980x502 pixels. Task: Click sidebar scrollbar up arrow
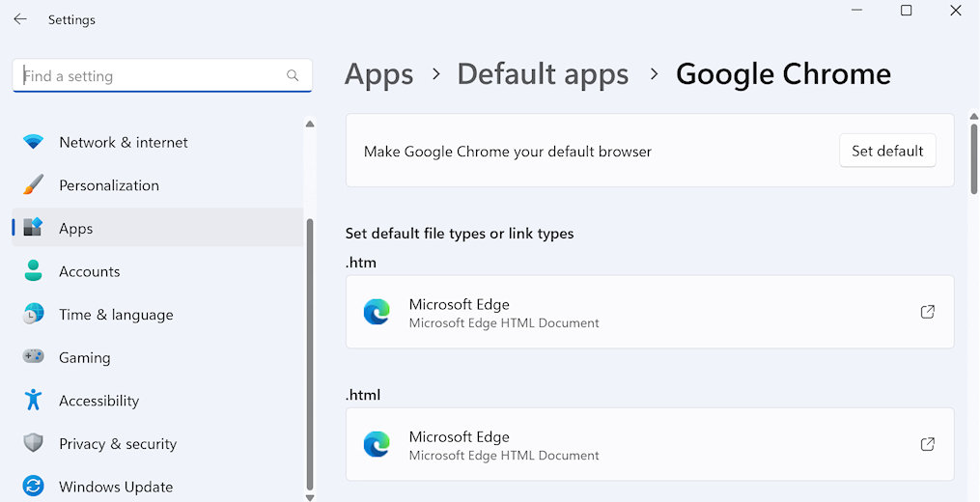click(310, 124)
